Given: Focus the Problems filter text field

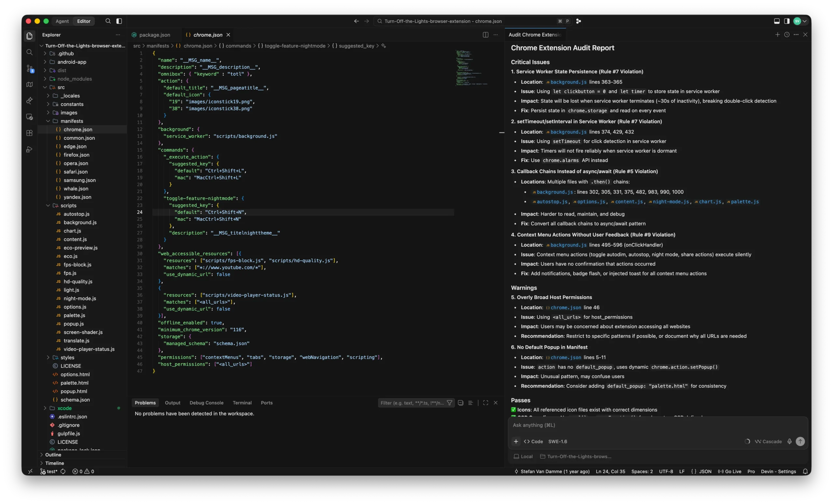Looking at the screenshot, I should coord(411,403).
